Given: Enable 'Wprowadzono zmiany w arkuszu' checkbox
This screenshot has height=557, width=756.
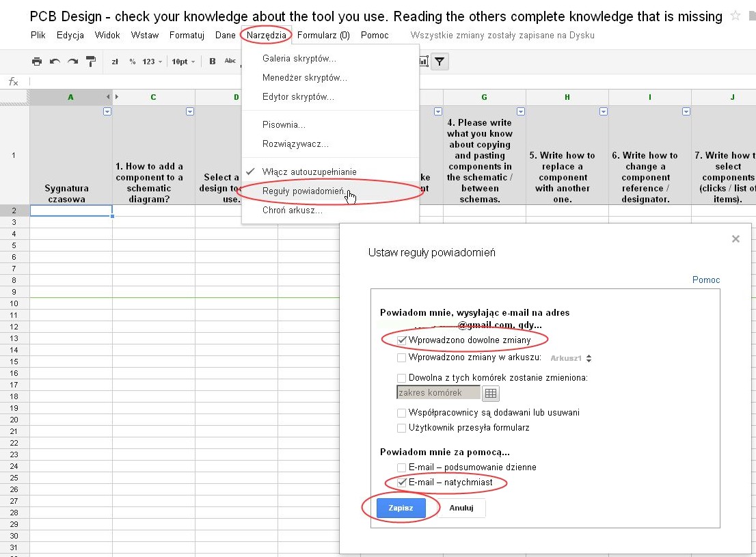Looking at the screenshot, I should [x=401, y=358].
